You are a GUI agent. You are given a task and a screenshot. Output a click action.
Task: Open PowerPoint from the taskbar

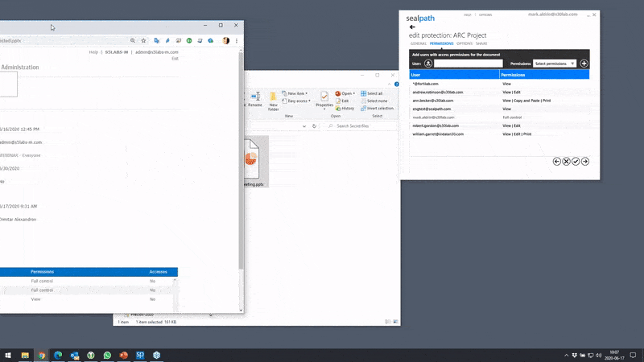(124, 356)
